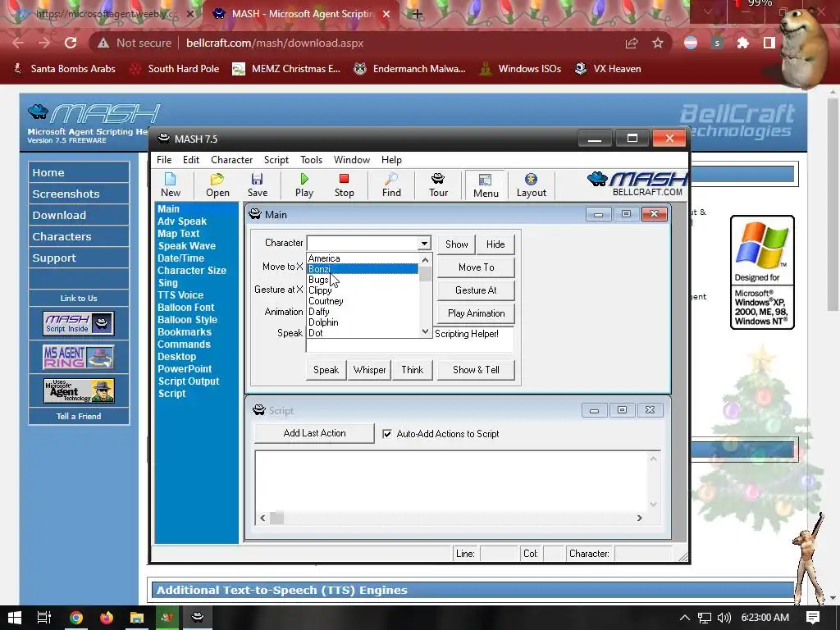Stop script playback with the Stop icon

[344, 185]
